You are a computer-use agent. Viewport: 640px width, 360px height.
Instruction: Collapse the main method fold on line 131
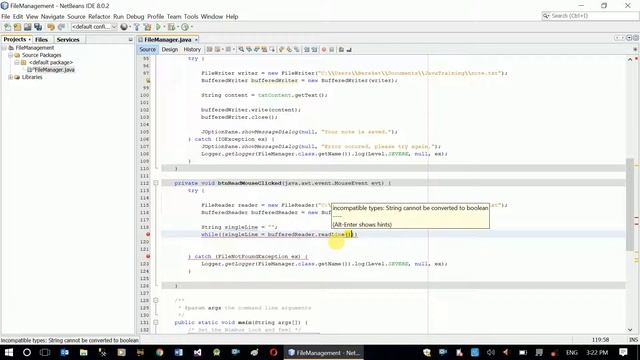pyautogui.click(x=156, y=322)
